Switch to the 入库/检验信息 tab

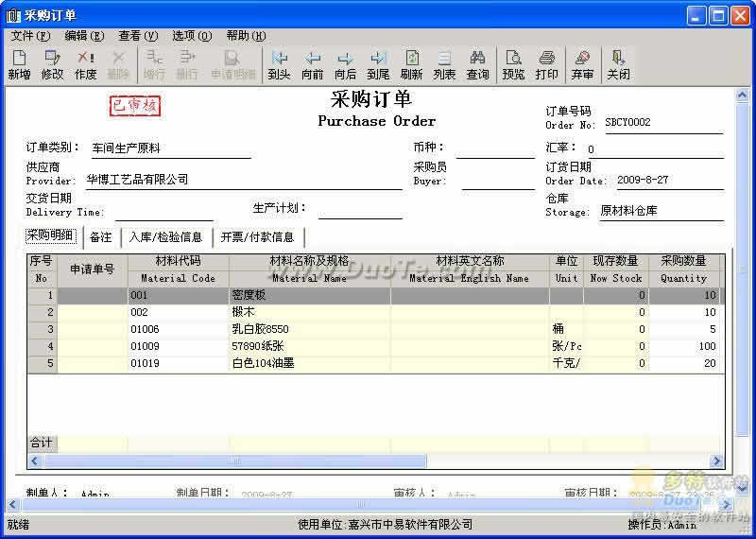166,237
